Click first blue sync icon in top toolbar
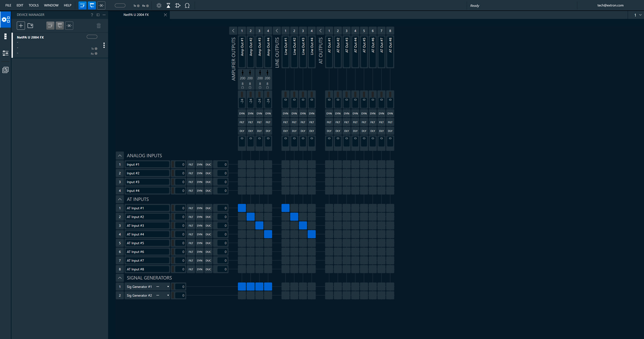 click(x=82, y=6)
